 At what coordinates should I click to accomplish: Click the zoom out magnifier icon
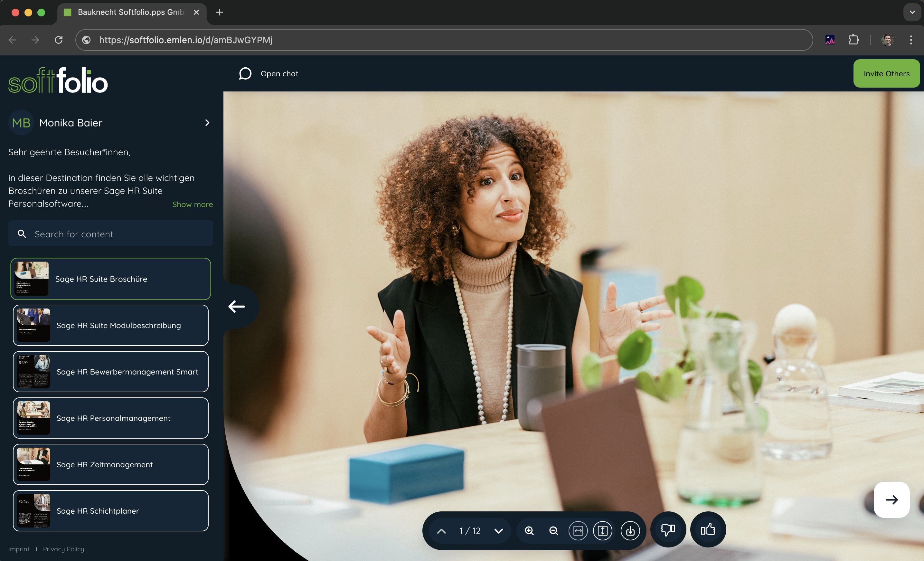click(x=553, y=531)
